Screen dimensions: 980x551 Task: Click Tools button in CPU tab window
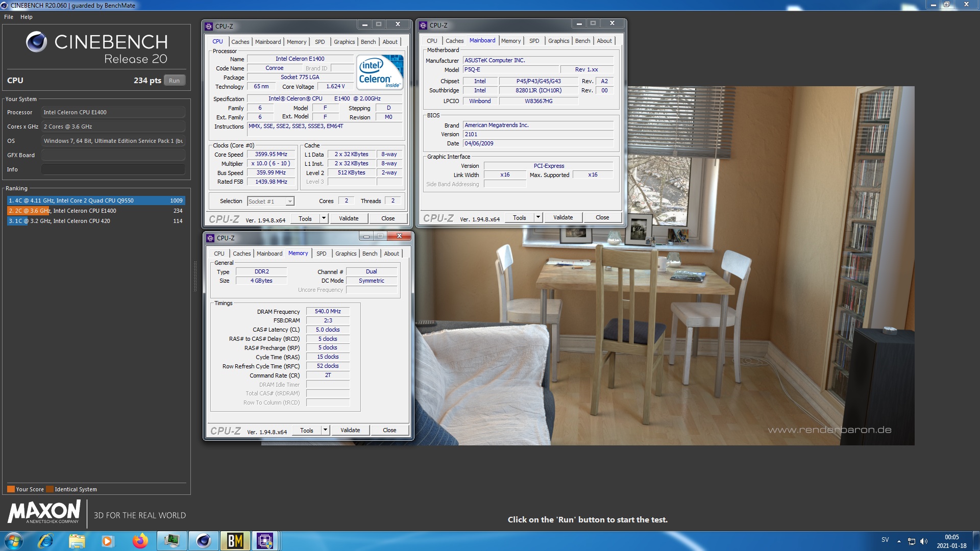pyautogui.click(x=305, y=218)
